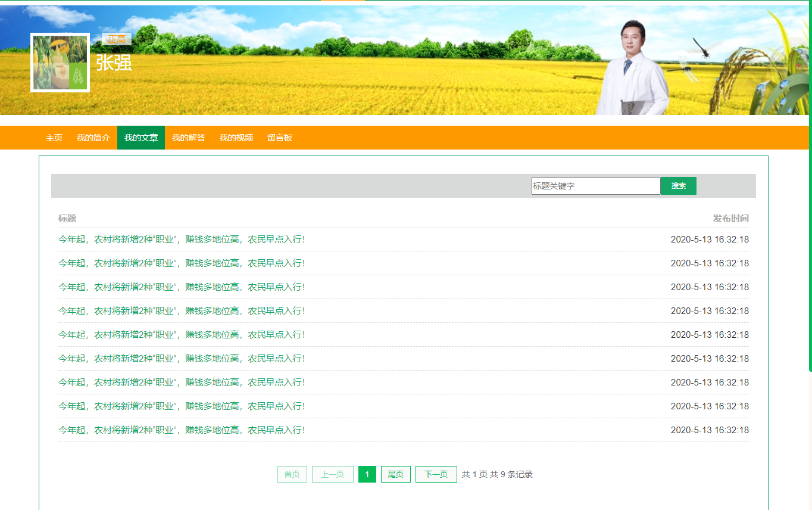Switch to the 我的解答 tab
The image size is (812, 510).
coord(189,138)
